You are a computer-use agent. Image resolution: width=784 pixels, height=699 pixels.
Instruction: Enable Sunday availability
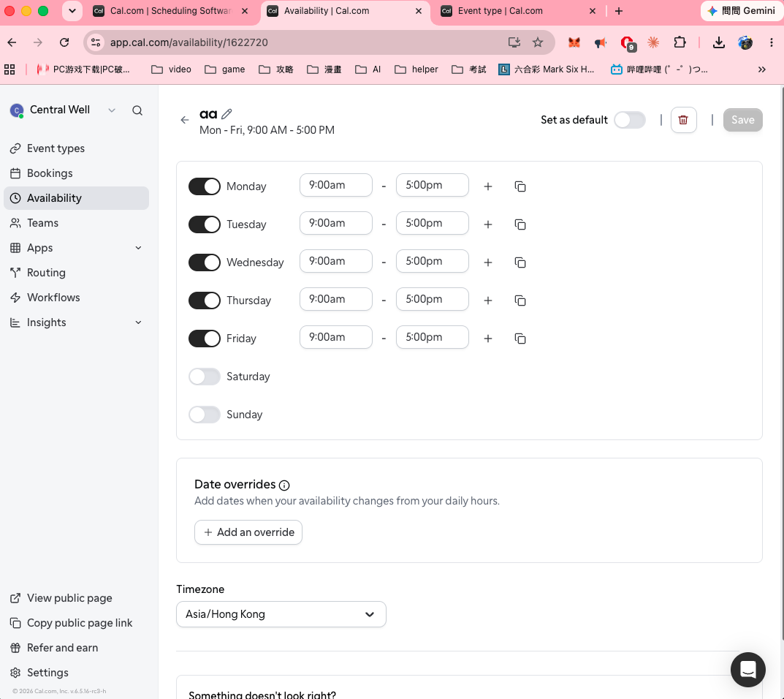pyautogui.click(x=204, y=415)
